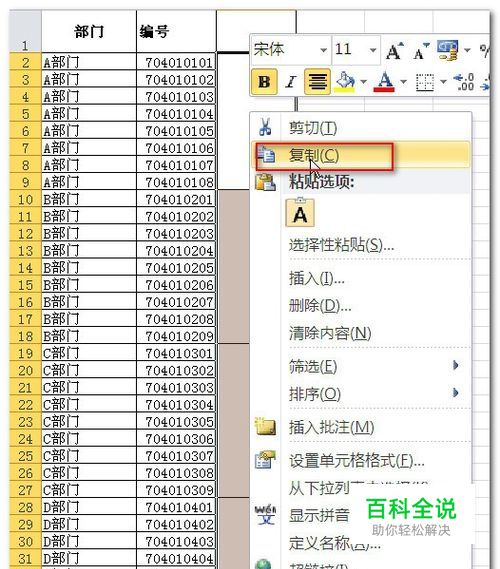This screenshot has height=569, width=500.
Task: Click the insert comment note icon
Action: 265,426
